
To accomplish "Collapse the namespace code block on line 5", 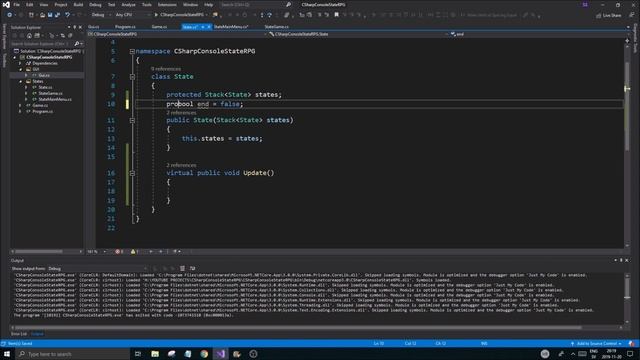I will pos(132,51).
